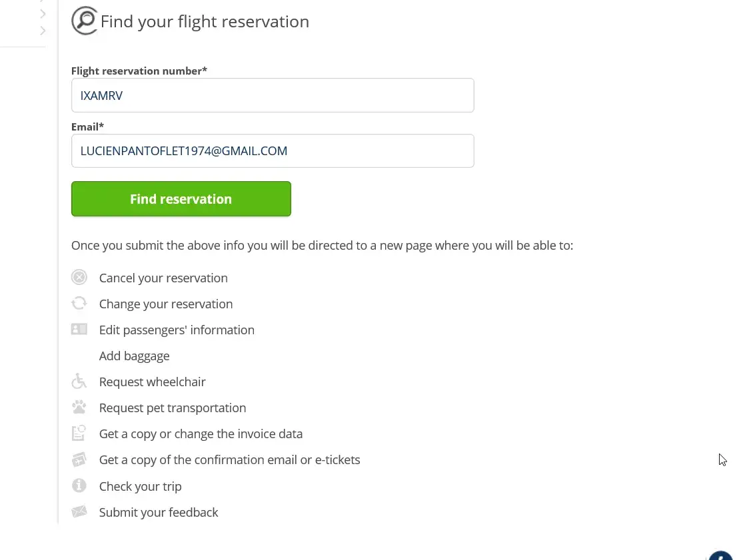This screenshot has height=560, width=751.
Task: Click the 'Request pet transportation' label
Action: [x=173, y=408]
